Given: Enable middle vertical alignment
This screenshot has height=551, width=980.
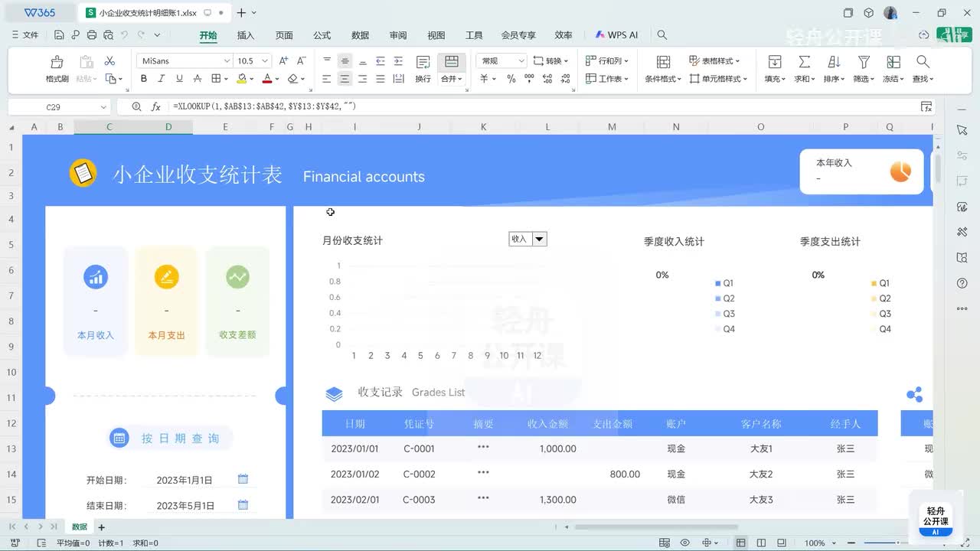Looking at the screenshot, I should tap(345, 61).
